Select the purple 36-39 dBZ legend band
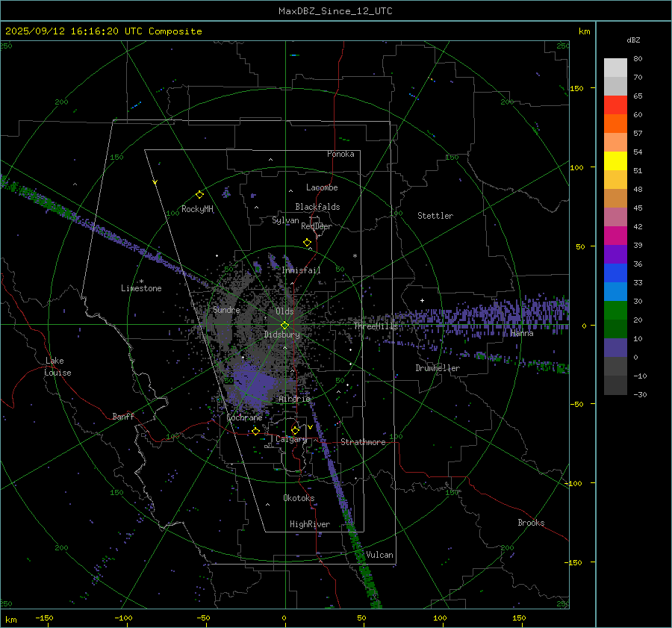The image size is (672, 628). [615, 255]
